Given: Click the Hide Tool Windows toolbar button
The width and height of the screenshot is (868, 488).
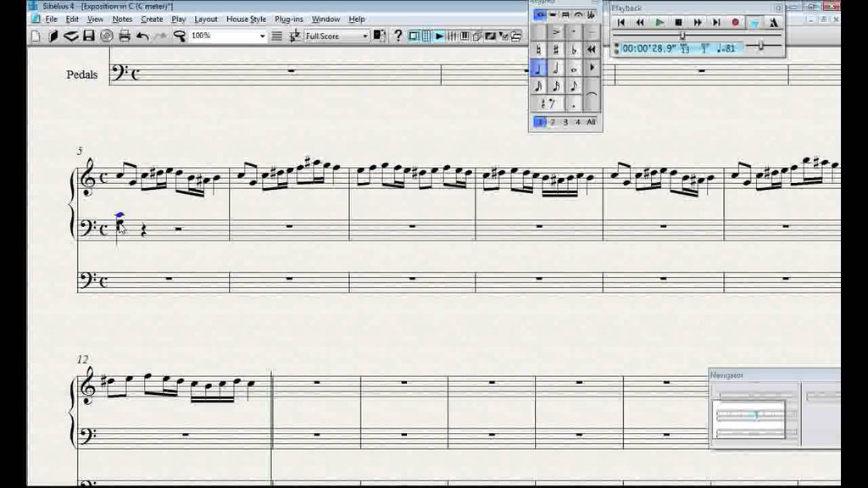Looking at the screenshot, I should click(516, 36).
